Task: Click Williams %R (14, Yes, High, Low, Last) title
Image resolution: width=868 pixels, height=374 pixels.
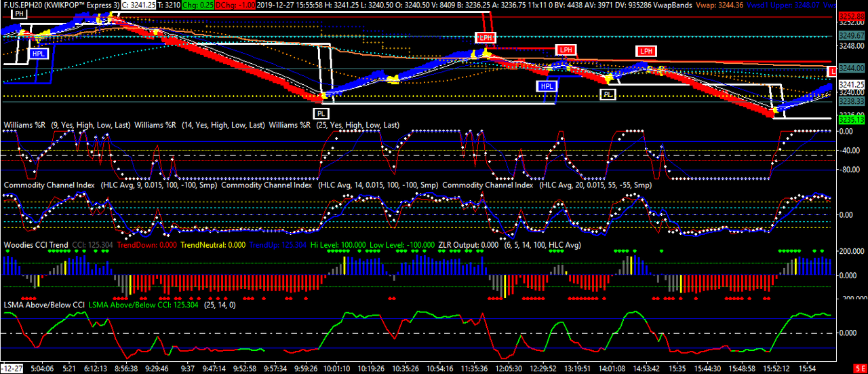Action: [x=200, y=126]
